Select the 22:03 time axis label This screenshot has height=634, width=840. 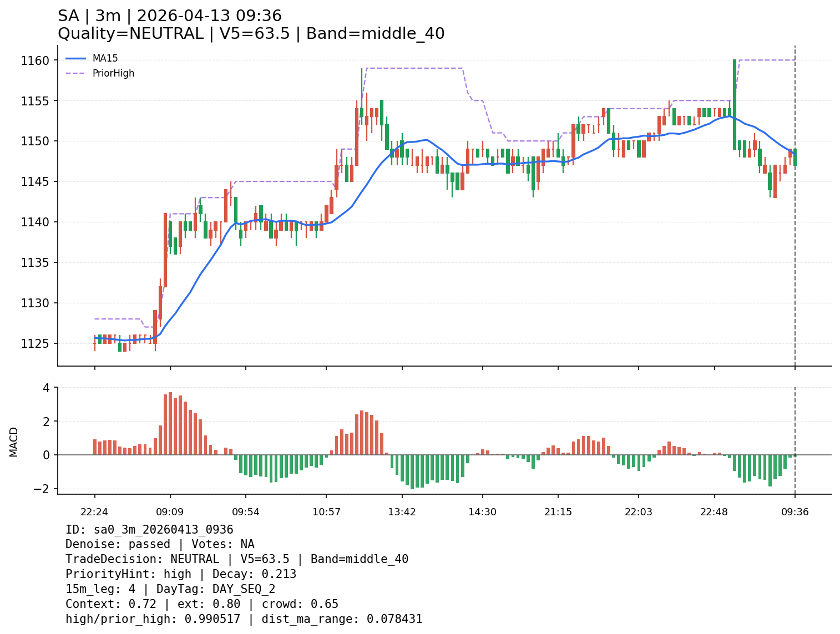(x=638, y=512)
